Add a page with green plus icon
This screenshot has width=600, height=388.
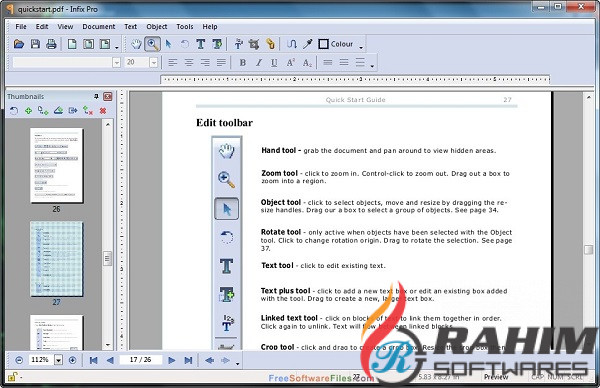(x=28, y=111)
